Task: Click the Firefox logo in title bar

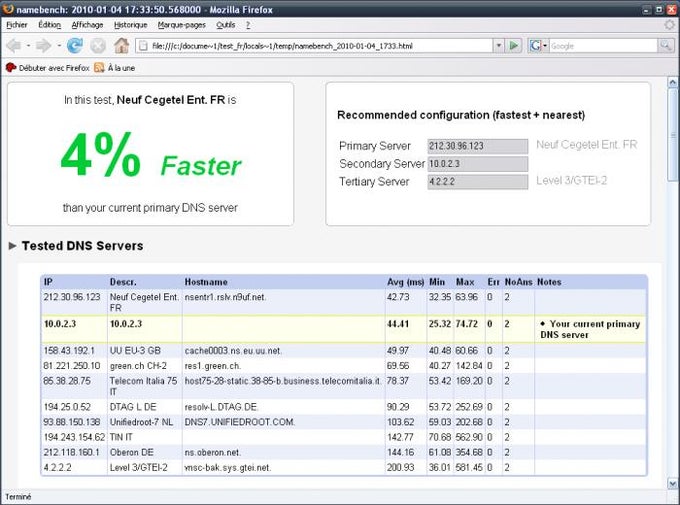Action: [8, 9]
